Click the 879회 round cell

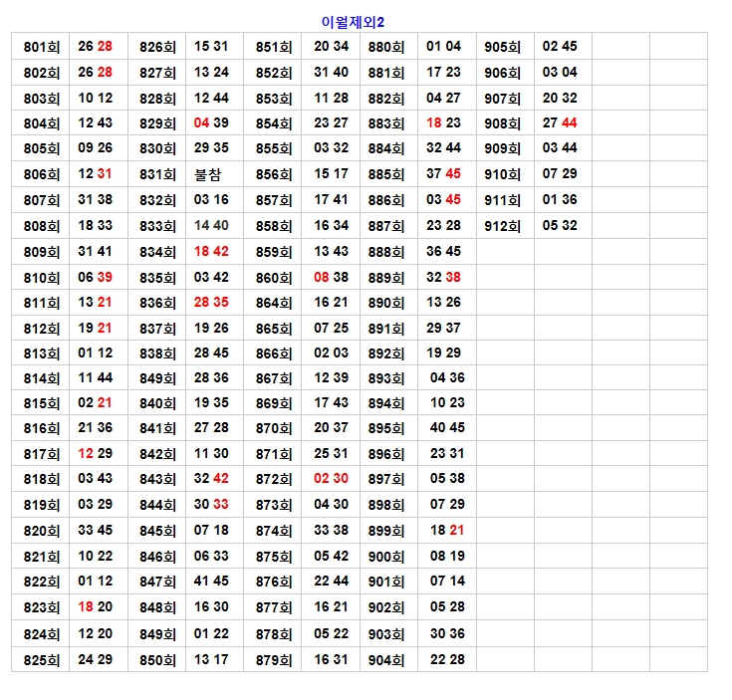click(x=273, y=660)
